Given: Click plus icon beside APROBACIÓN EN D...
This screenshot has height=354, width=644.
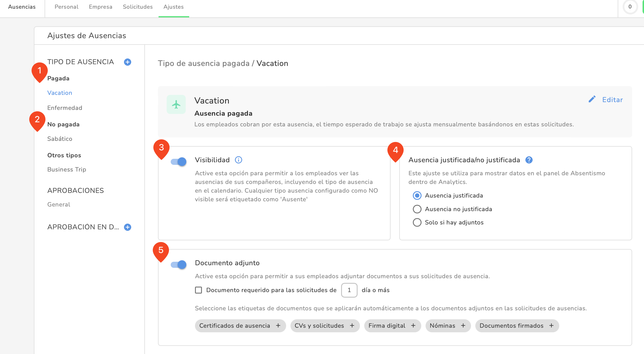Looking at the screenshot, I should (128, 227).
